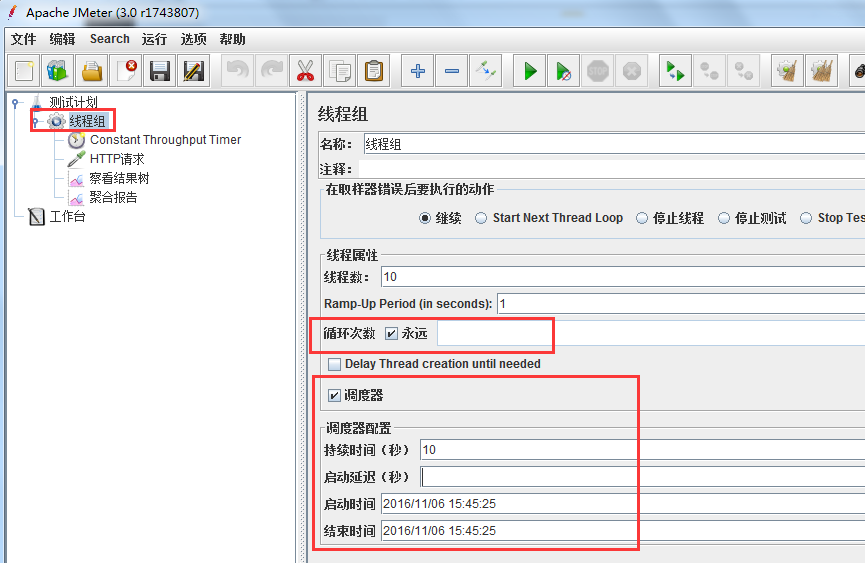Open the Search menu
This screenshot has height=563, width=865.
pos(110,39)
